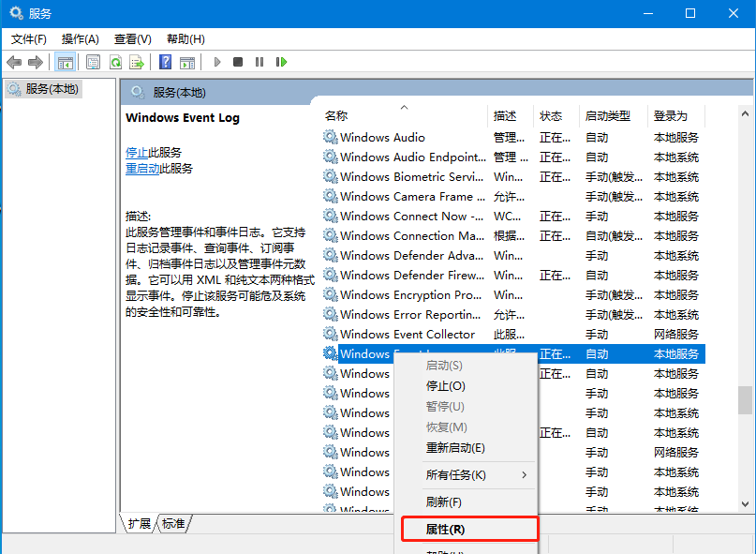Select Windows Encryption Provider row
Image resolution: width=756 pixels, height=554 pixels.
pos(513,295)
